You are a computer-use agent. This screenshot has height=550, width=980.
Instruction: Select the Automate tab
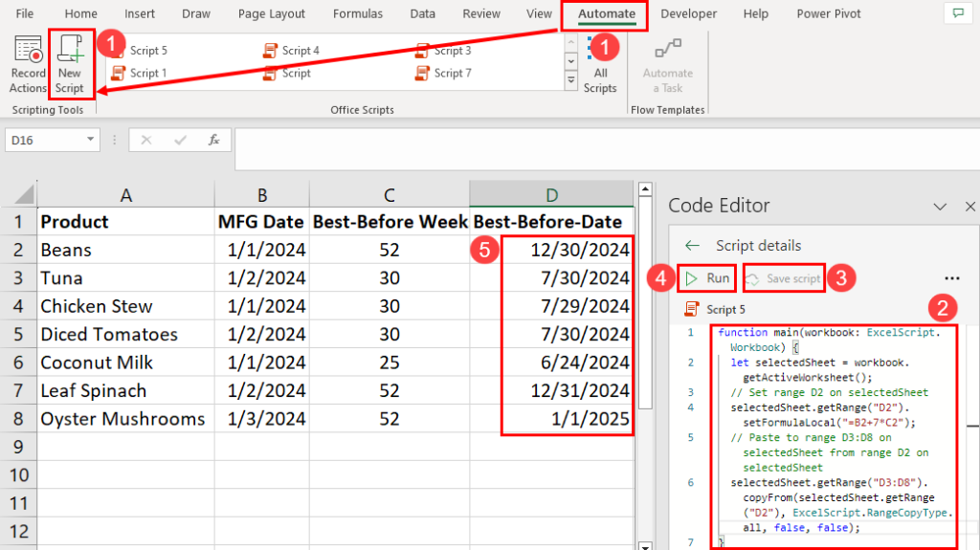coord(606,13)
